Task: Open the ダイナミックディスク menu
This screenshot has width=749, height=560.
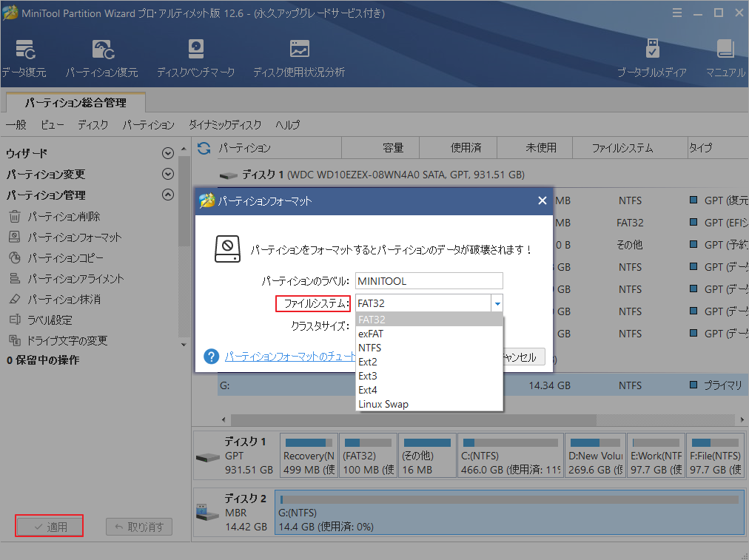Action: pos(225,125)
